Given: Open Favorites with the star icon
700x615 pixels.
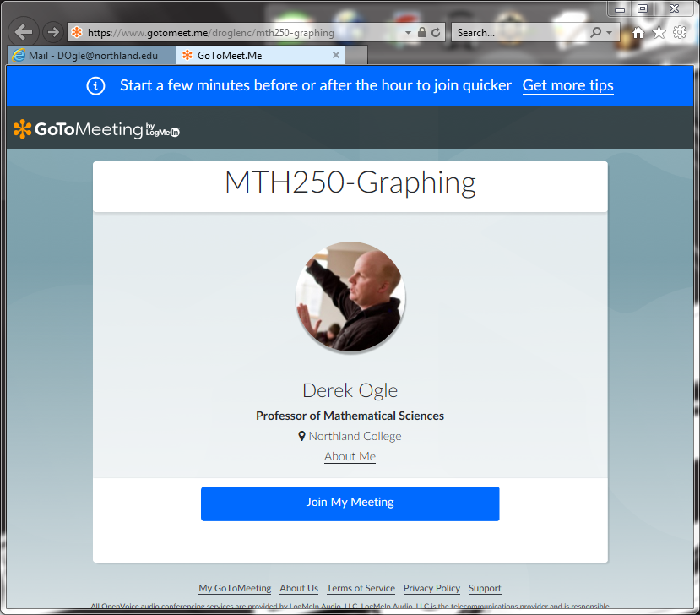Looking at the screenshot, I should [659, 32].
